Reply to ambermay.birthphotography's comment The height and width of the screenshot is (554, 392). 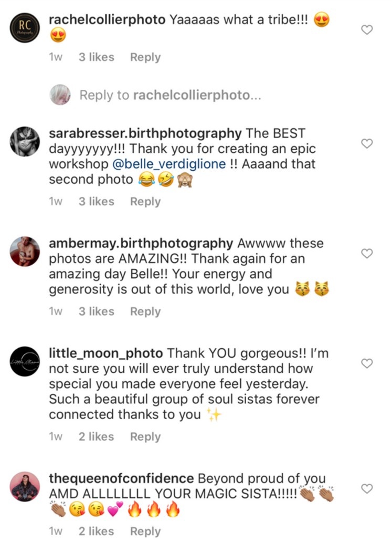click(145, 311)
